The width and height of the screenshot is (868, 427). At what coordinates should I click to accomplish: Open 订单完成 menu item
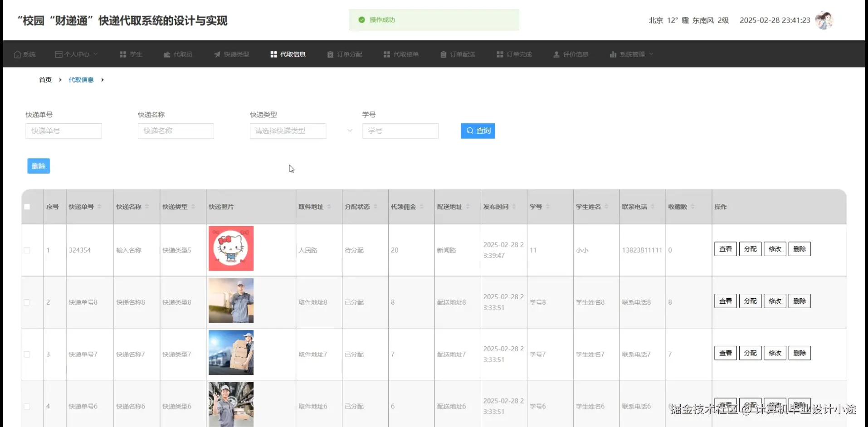[x=514, y=54]
